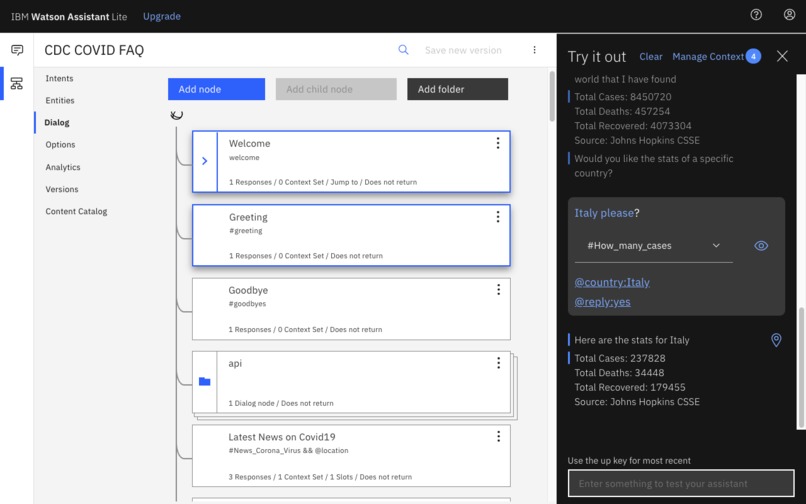Click the Manage Context count badge 4
This screenshot has height=504, width=806.
point(753,57)
